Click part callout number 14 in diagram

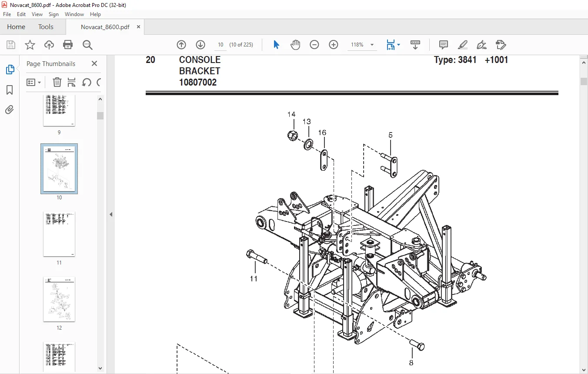[x=291, y=114]
